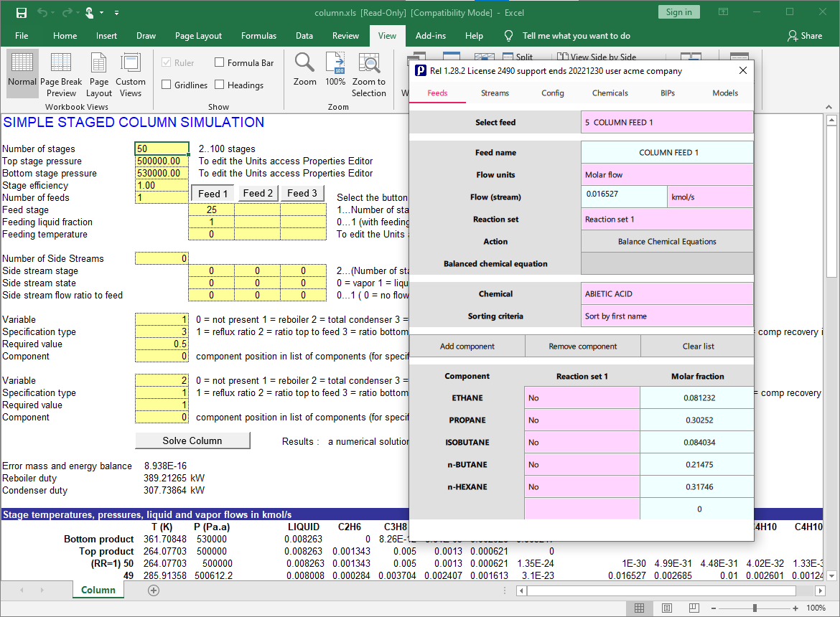Open the Select feed dropdown

(667, 123)
